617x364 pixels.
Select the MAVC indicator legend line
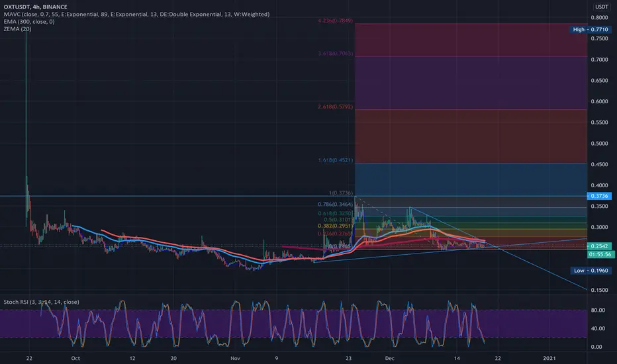[136, 14]
